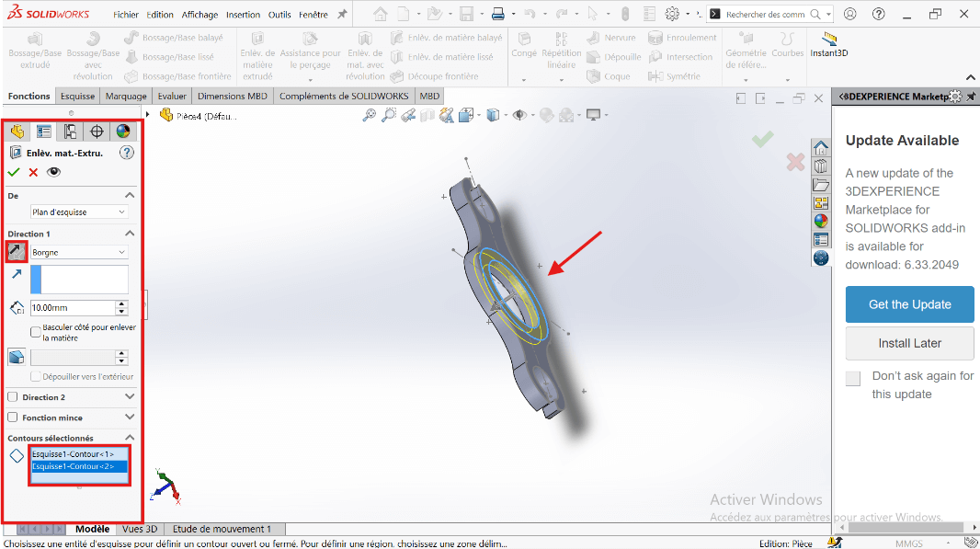
Task: Open the DimXpertManager crosshair tab
Action: coord(97,132)
